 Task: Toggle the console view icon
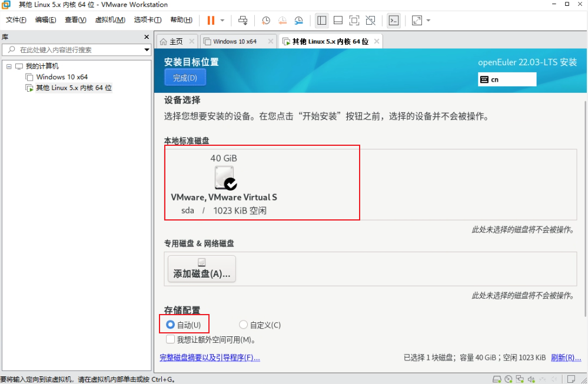pyautogui.click(x=394, y=20)
